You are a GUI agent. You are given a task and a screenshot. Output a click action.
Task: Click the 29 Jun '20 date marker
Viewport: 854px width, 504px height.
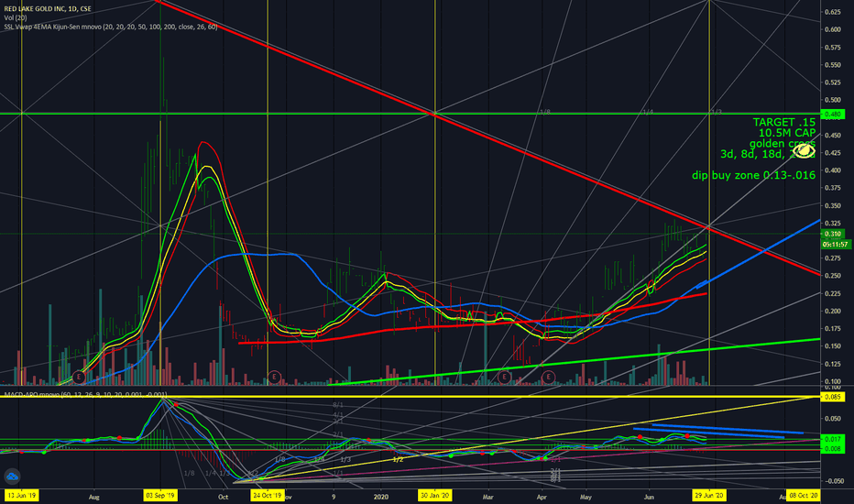point(708,495)
